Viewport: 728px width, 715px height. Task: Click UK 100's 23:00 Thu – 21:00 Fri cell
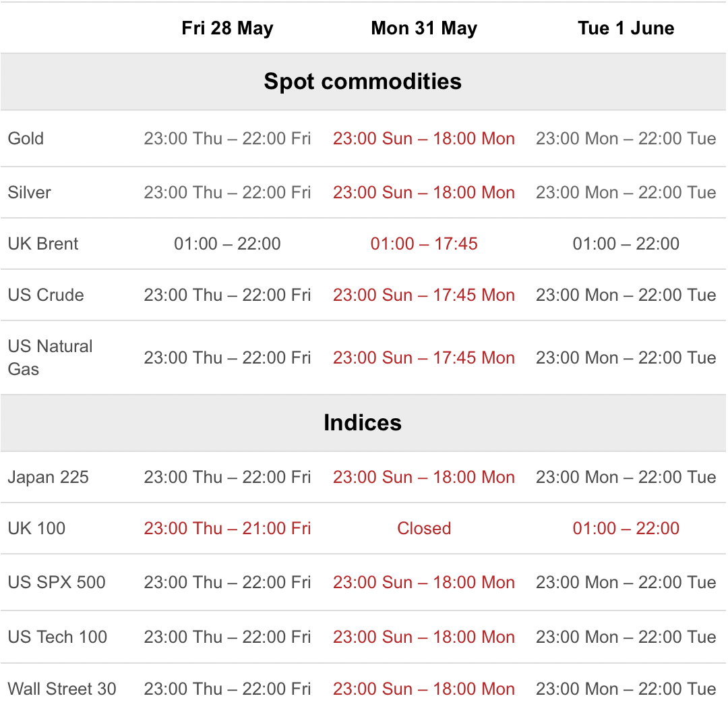click(227, 528)
